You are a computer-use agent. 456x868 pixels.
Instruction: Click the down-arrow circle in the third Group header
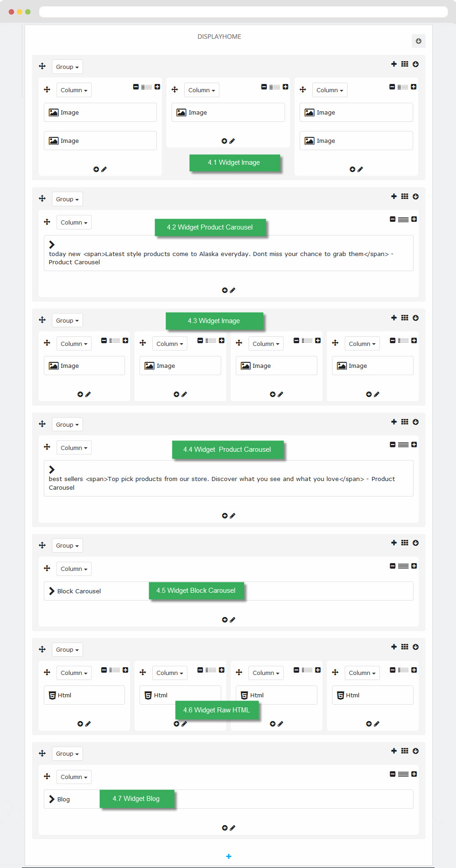point(415,318)
